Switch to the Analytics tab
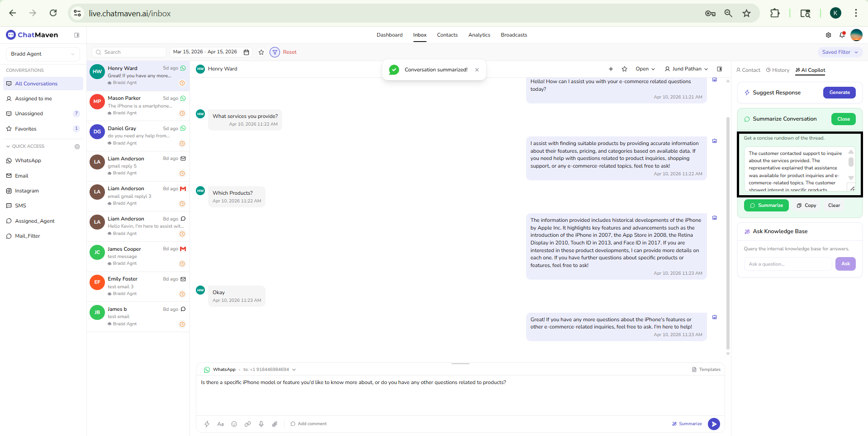Screen dimensions: 868x436 479,35
